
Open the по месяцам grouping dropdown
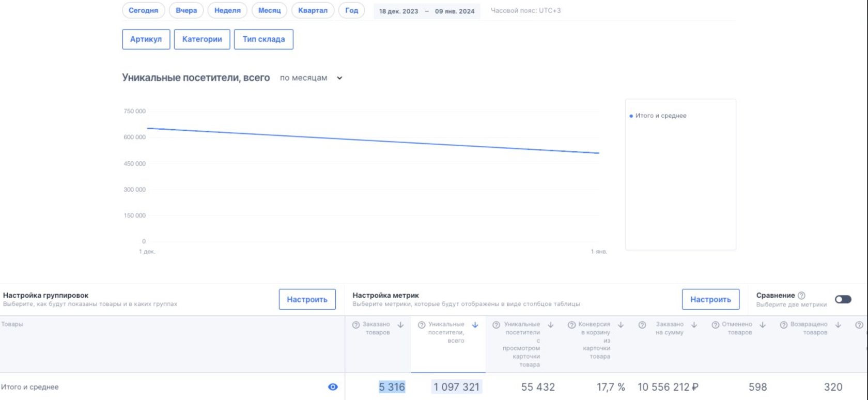tap(311, 78)
